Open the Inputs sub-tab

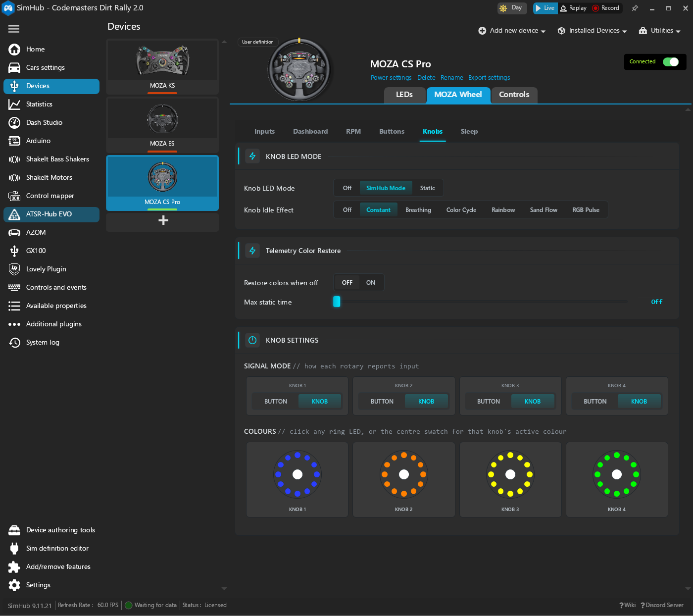click(x=264, y=131)
